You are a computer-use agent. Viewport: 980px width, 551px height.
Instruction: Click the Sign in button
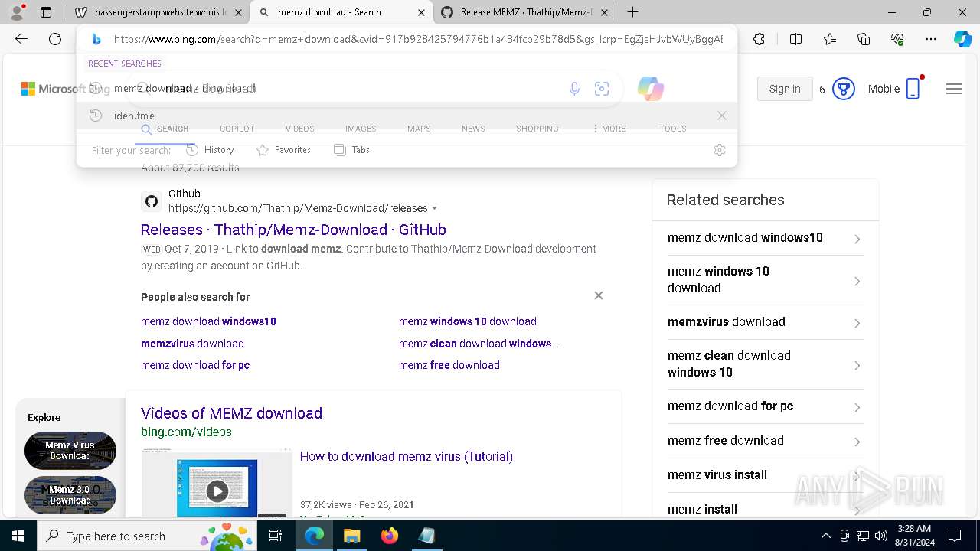coord(785,89)
